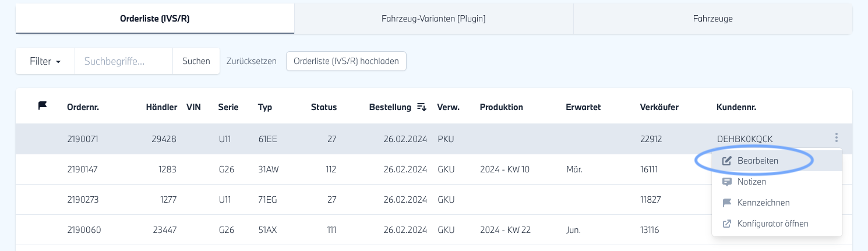
Task: Toggle the sort icon on Bestellung column
Action: (x=422, y=107)
